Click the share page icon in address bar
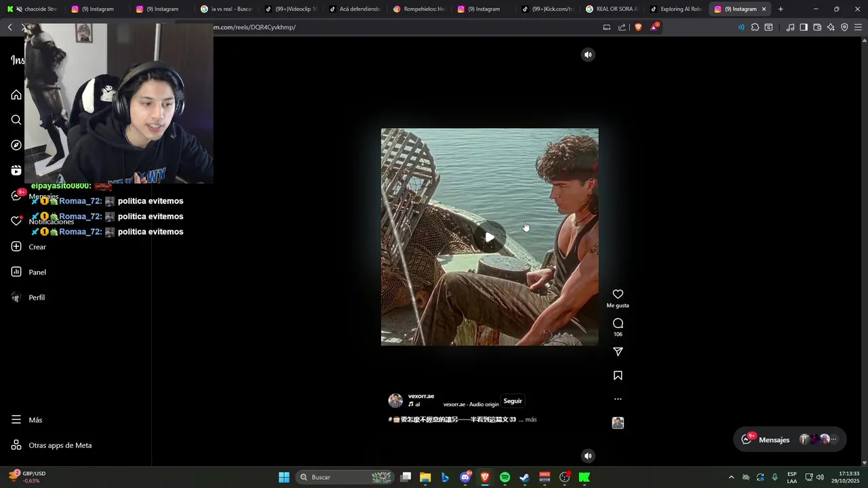Image resolution: width=868 pixels, height=488 pixels. [622, 27]
